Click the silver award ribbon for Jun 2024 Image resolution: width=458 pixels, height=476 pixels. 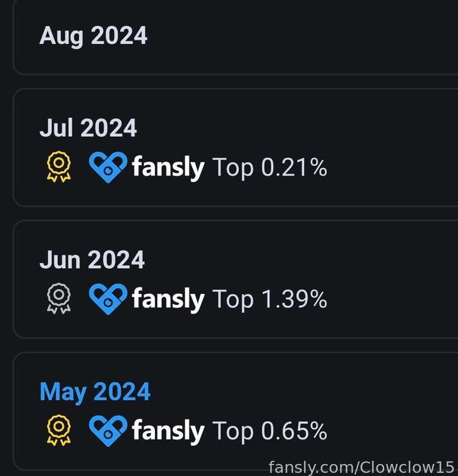58,299
